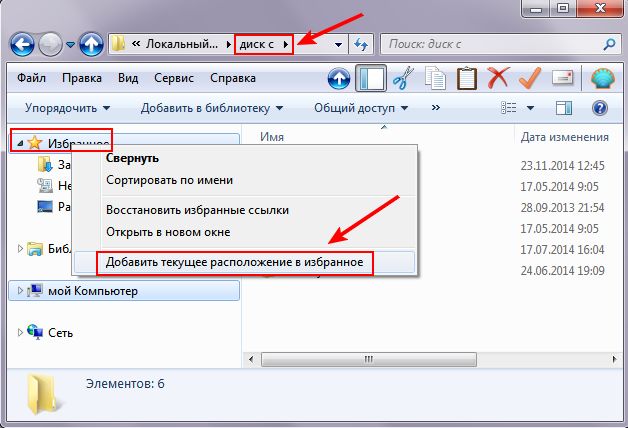The width and height of the screenshot is (628, 428).
Task: Select Сеть in navigation tree
Action: (60, 333)
